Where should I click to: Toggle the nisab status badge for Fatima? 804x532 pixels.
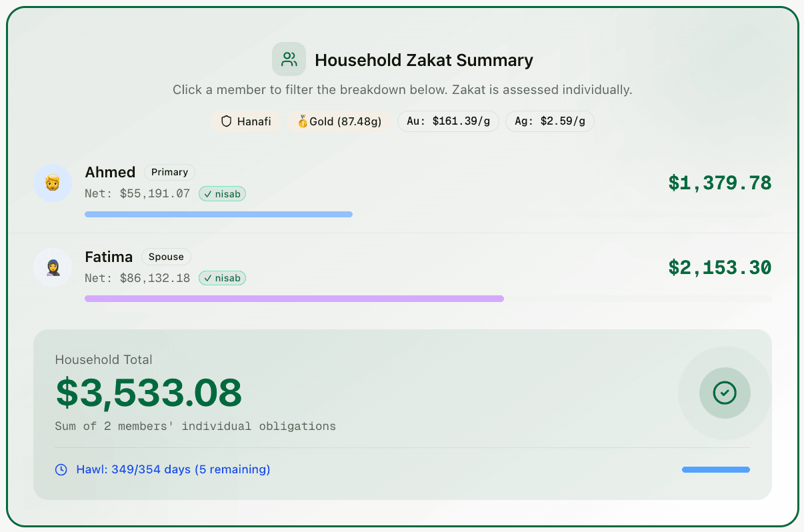tap(222, 278)
